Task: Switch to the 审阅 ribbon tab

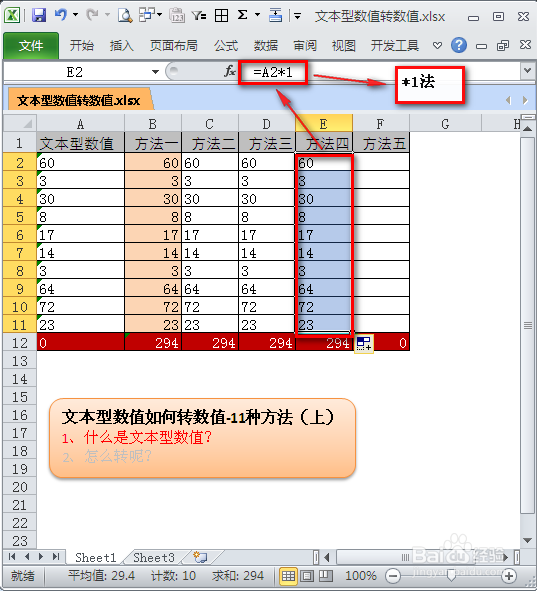Action: 305,46
